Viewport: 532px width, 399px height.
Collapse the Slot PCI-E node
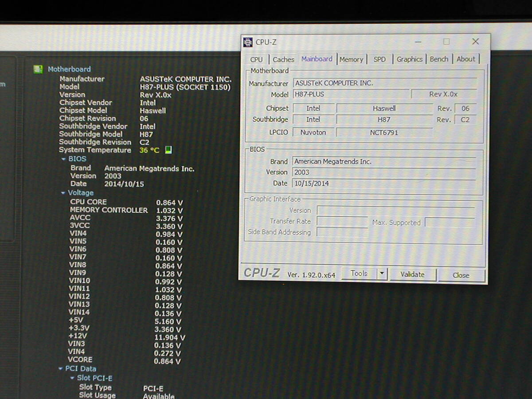pyautogui.click(x=72, y=379)
